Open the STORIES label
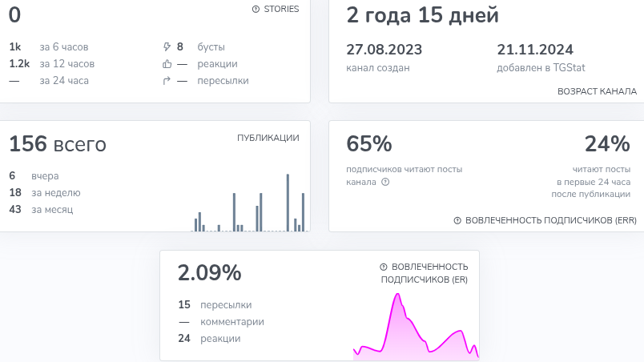Screen dimensions: 644x362 pos(281,9)
